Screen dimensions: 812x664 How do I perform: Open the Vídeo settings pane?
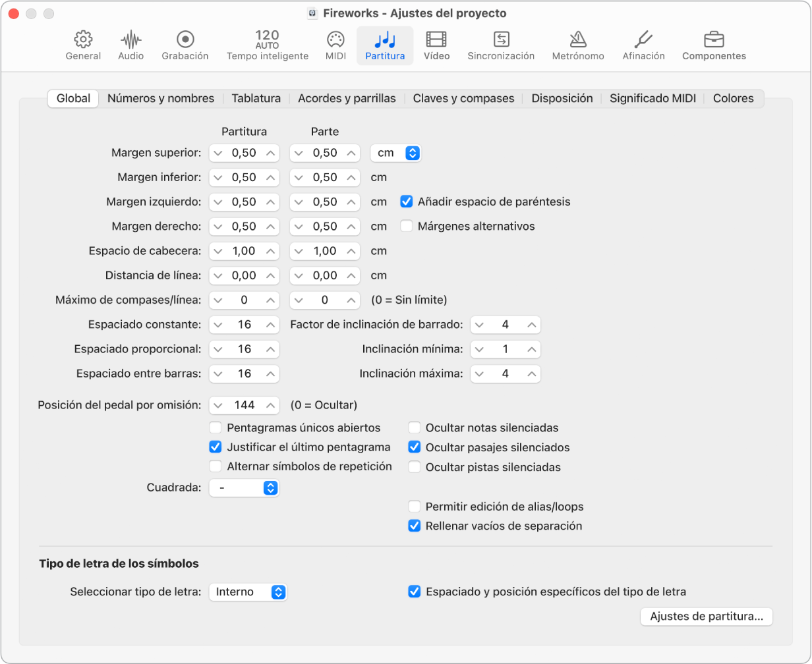(437, 45)
